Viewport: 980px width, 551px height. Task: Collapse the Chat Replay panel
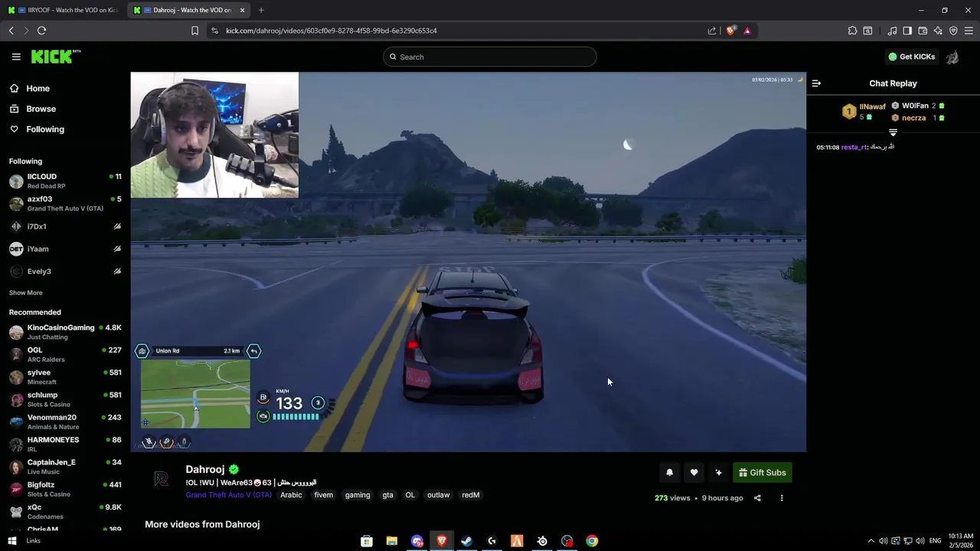click(x=816, y=83)
